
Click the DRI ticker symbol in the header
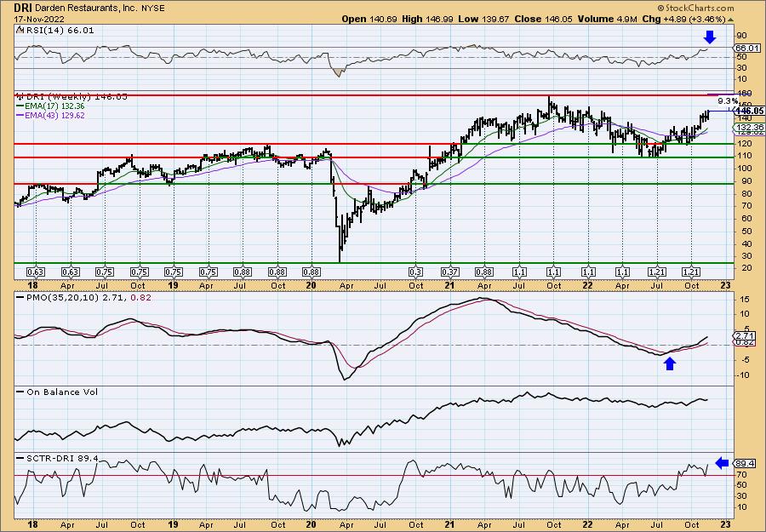[x=22, y=8]
